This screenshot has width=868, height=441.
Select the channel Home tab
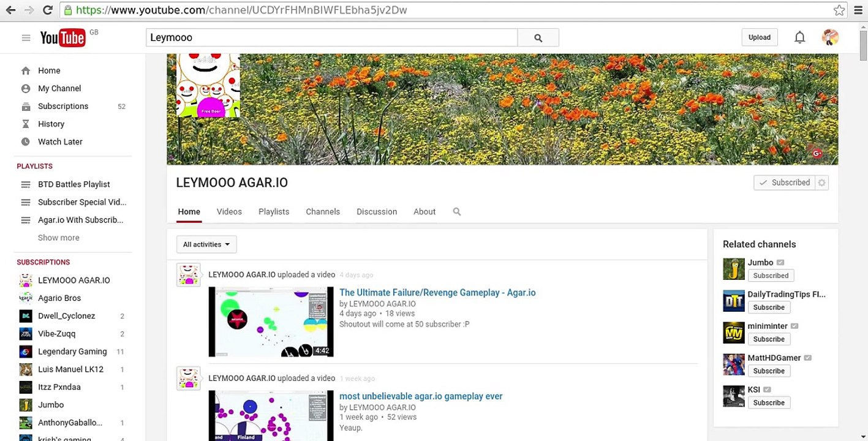189,212
